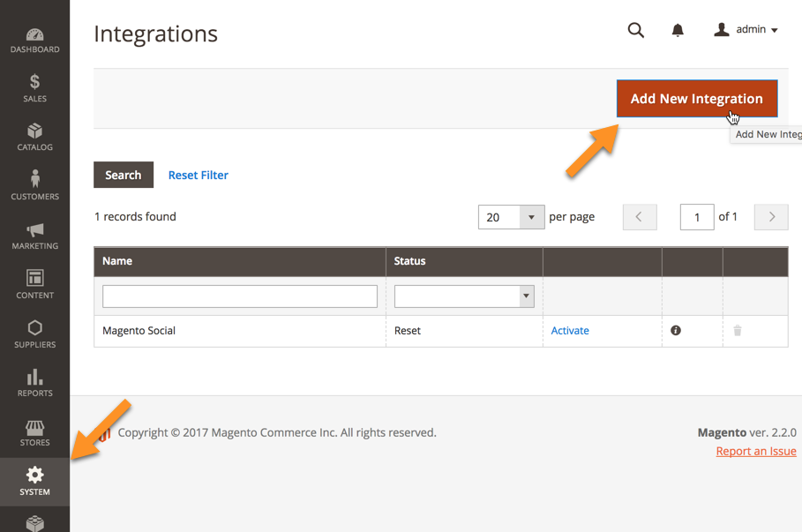Click the Reset Filter link

(198, 175)
